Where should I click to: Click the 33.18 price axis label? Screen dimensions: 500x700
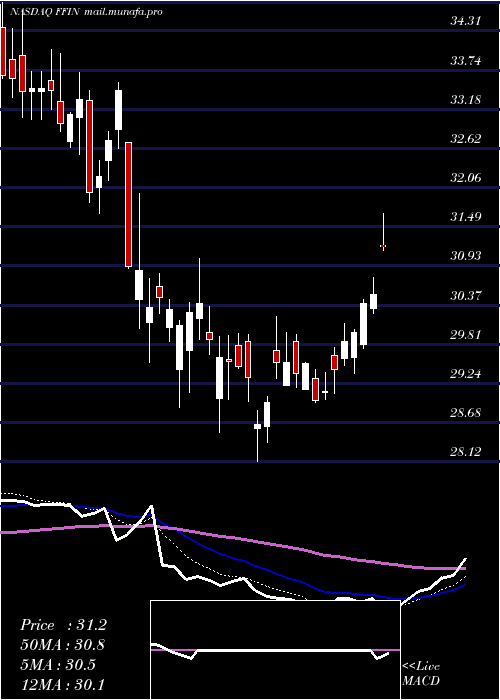466,99
